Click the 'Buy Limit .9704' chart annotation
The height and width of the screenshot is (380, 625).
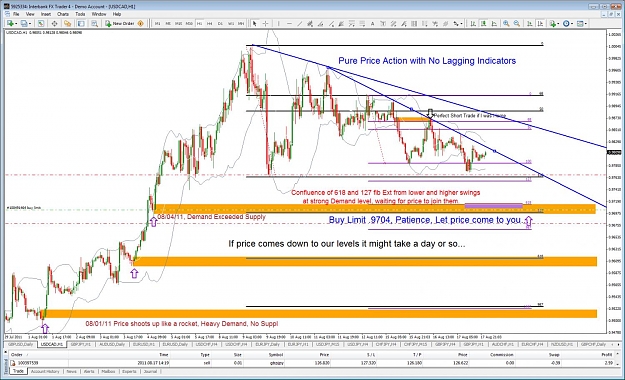pyautogui.click(x=425, y=220)
